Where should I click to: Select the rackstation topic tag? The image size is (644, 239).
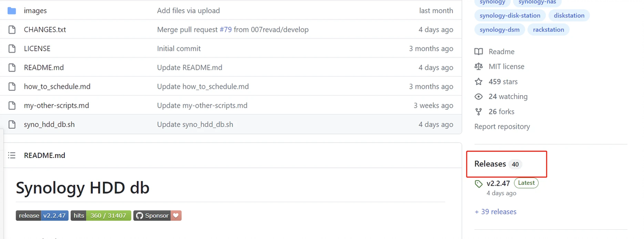pos(548,30)
